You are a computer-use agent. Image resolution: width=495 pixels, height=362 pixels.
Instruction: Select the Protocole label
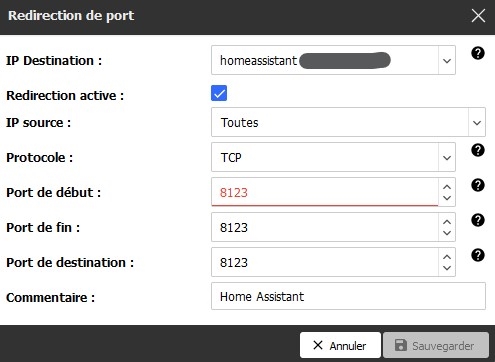39,158
